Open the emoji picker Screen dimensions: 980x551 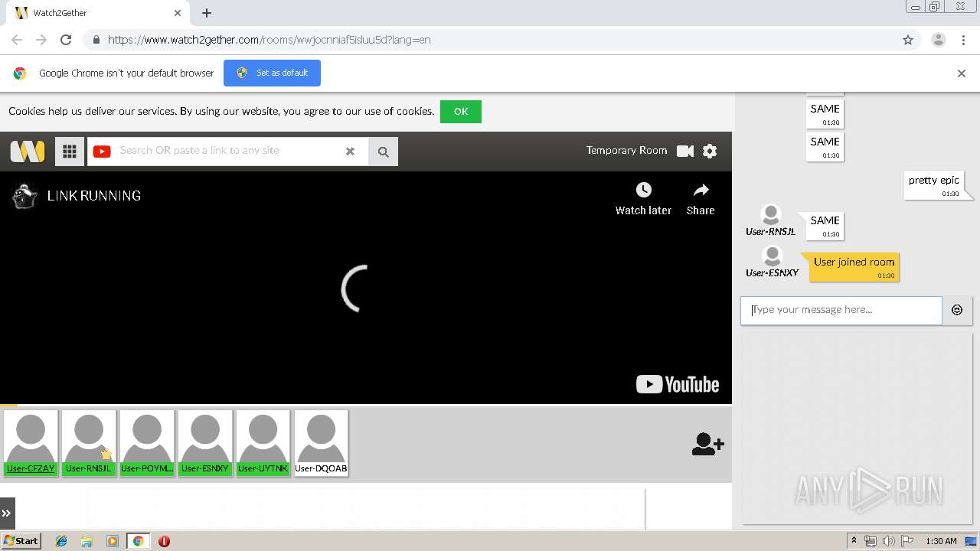957,310
